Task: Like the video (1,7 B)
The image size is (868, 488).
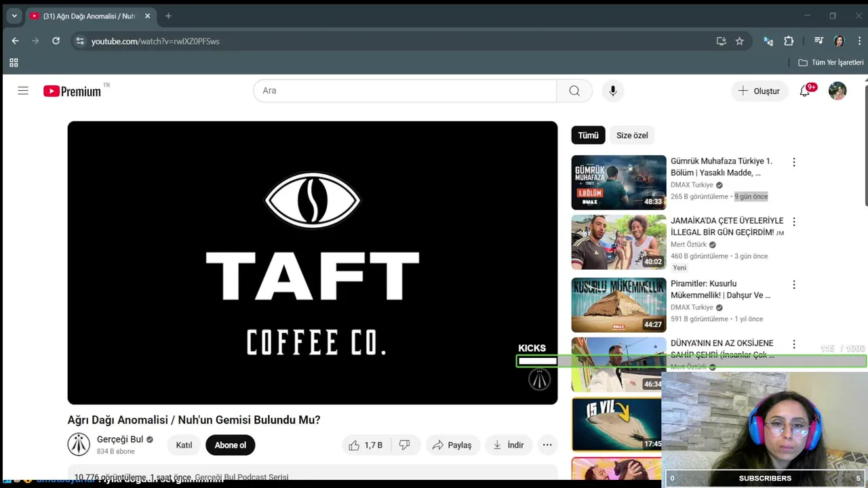Action: 366,445
